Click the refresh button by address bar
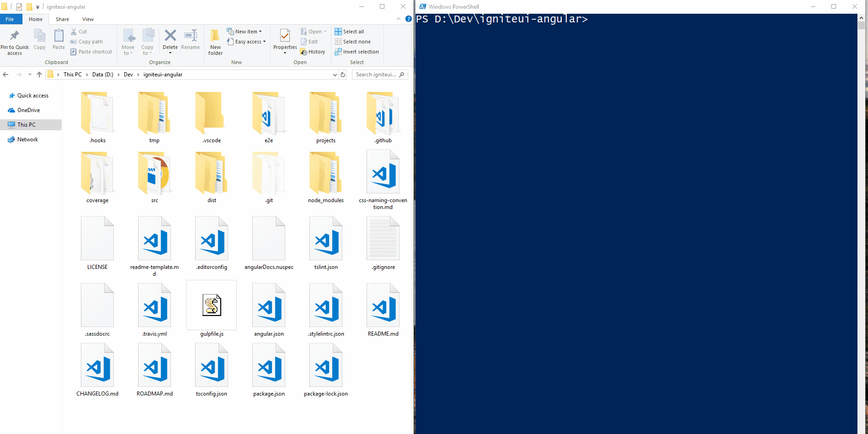The width and height of the screenshot is (868, 434). point(343,75)
